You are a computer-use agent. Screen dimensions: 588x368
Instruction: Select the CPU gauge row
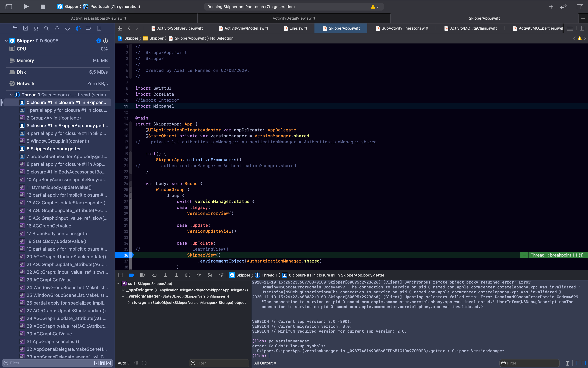coord(58,49)
